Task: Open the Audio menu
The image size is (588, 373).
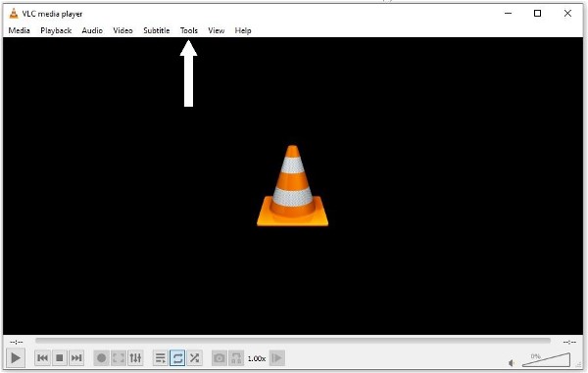Action: 92,30
